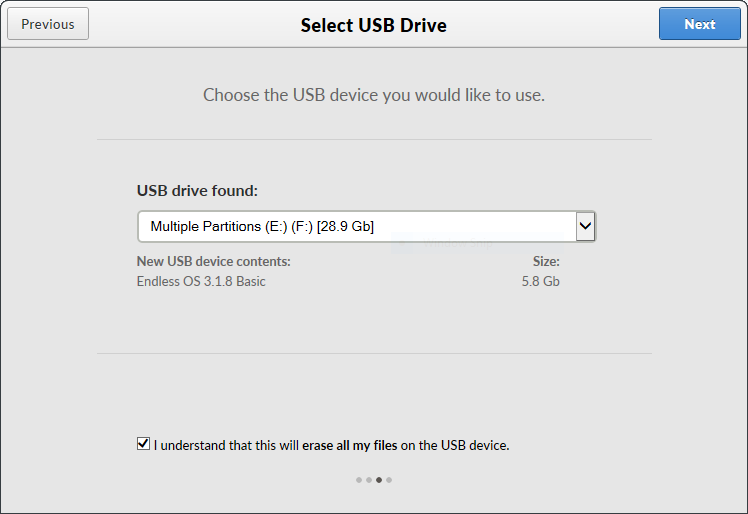
Task: Select the second page indicator dot
Action: 369,480
